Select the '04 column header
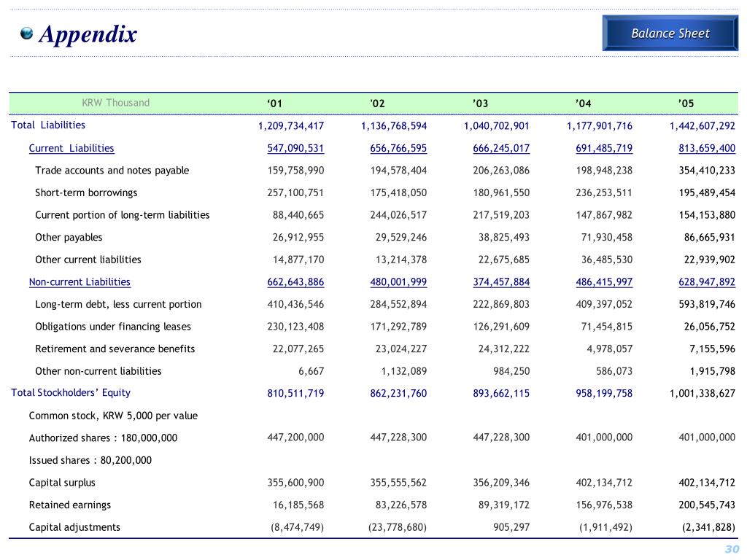Viewport: 747px width, 560px height. (583, 104)
